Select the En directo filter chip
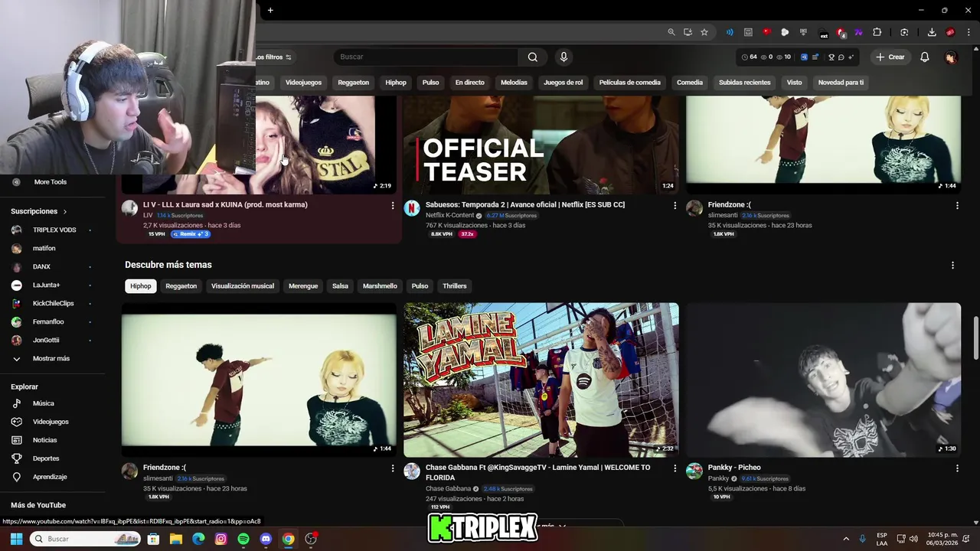Image resolution: width=980 pixels, height=551 pixels. [469, 82]
